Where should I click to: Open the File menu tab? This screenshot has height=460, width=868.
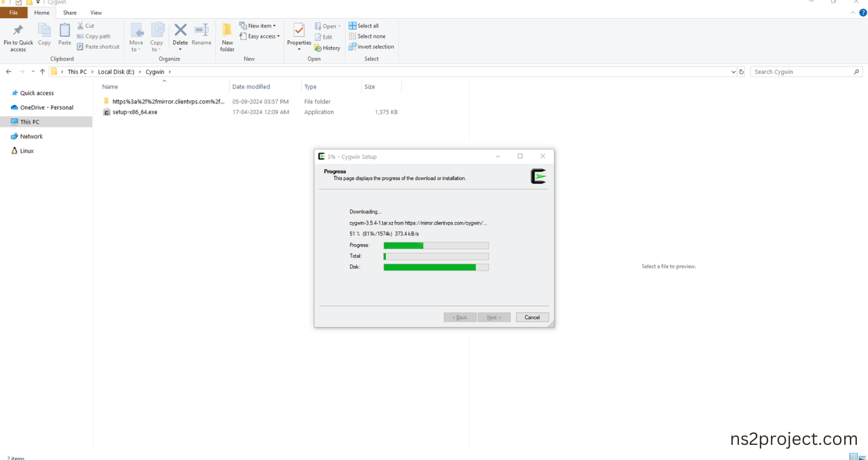click(x=13, y=12)
